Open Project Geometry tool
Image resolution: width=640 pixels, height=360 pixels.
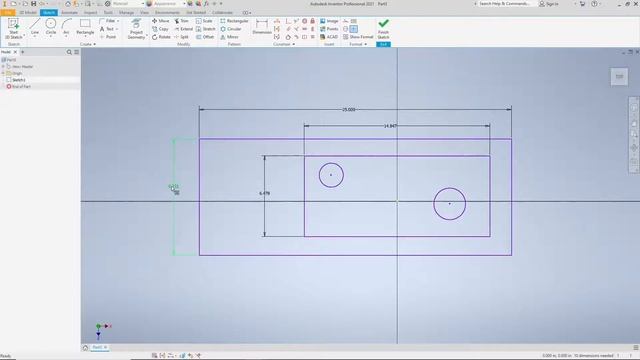[x=136, y=29]
